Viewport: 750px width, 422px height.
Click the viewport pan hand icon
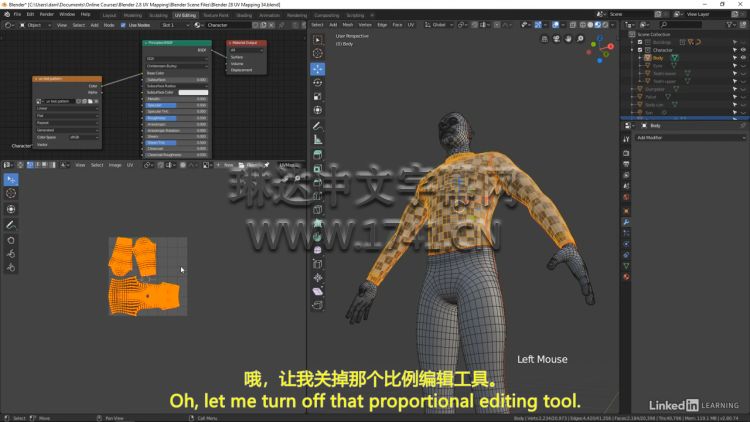568,39
